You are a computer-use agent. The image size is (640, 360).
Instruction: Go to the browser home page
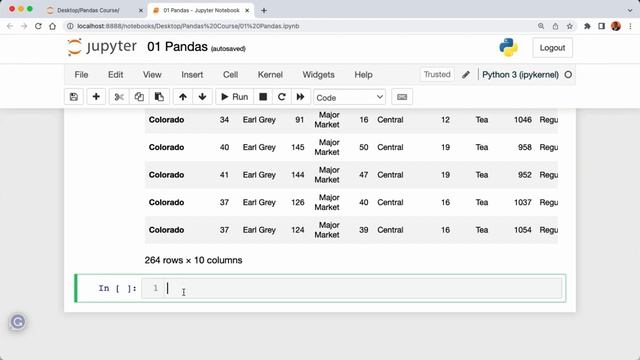pyautogui.click(x=53, y=26)
